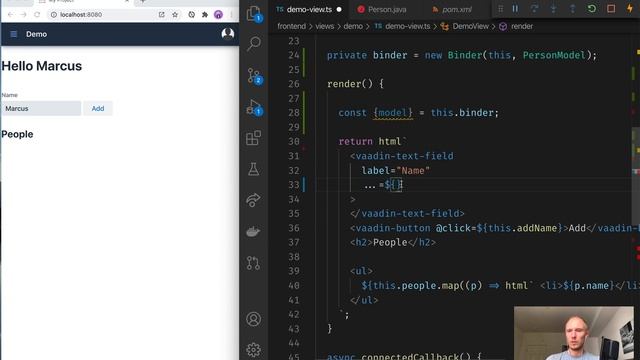Restart the debug session
The height and width of the screenshot is (360, 640).
[x=591, y=9]
